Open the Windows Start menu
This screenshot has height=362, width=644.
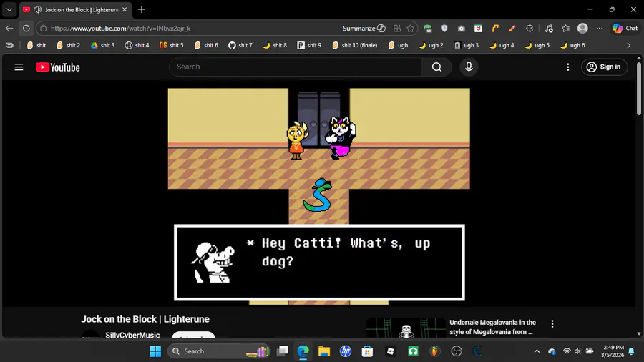click(x=156, y=351)
